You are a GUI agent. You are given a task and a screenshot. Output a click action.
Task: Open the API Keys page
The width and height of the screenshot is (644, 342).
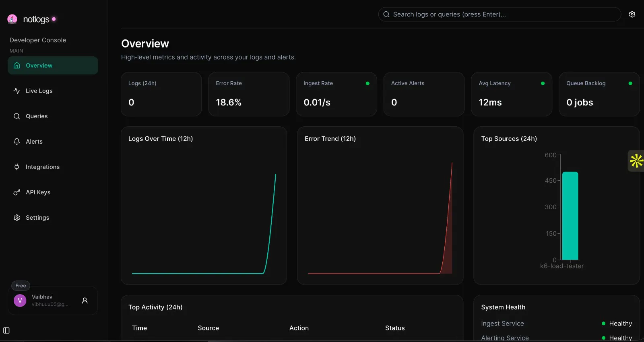[53, 192]
